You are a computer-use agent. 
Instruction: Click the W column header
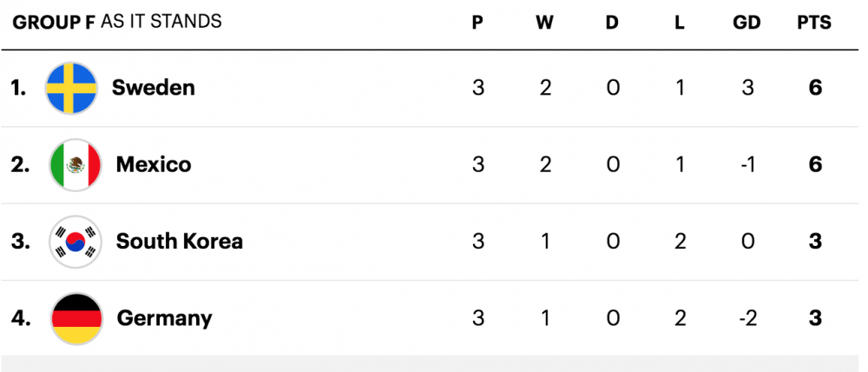point(544,23)
